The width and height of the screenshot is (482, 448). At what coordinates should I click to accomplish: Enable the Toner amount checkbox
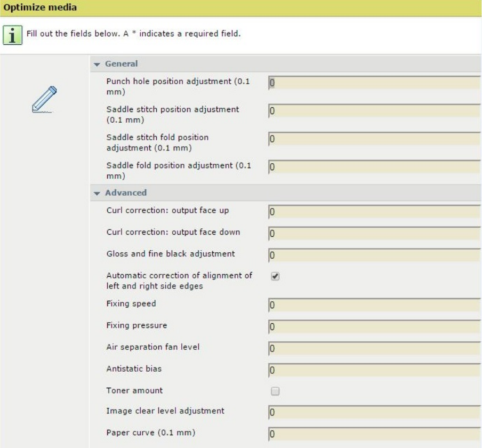click(276, 391)
